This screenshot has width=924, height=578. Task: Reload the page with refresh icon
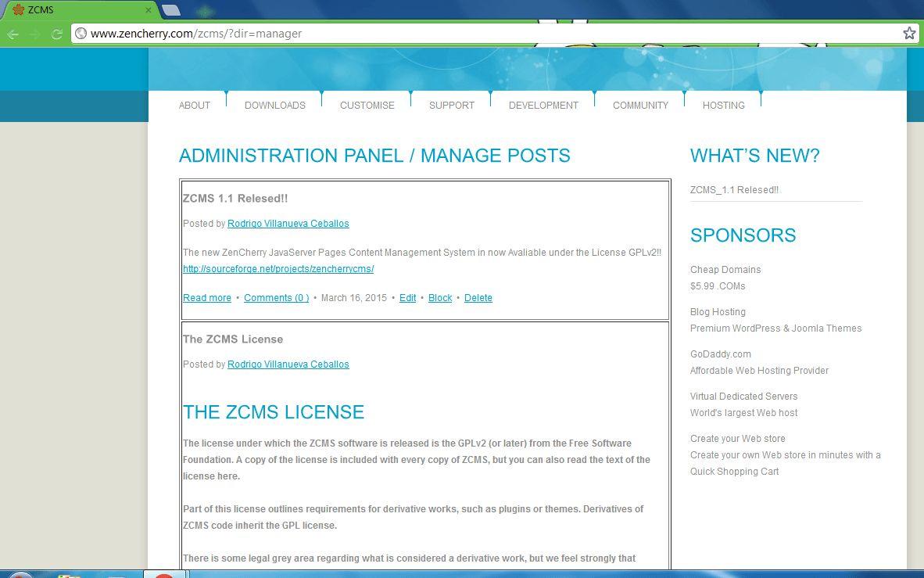[x=56, y=34]
